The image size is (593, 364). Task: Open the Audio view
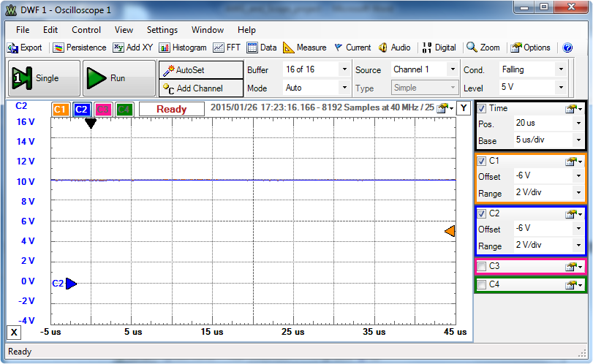click(x=394, y=48)
